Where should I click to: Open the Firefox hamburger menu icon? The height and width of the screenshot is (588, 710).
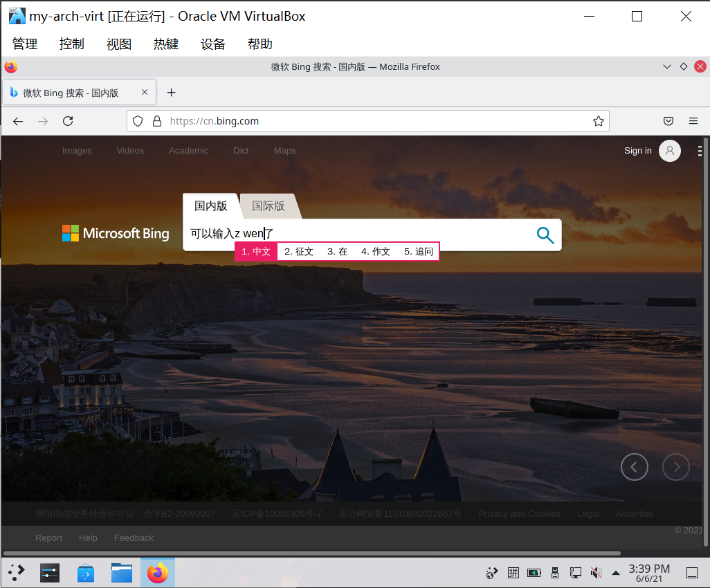693,121
